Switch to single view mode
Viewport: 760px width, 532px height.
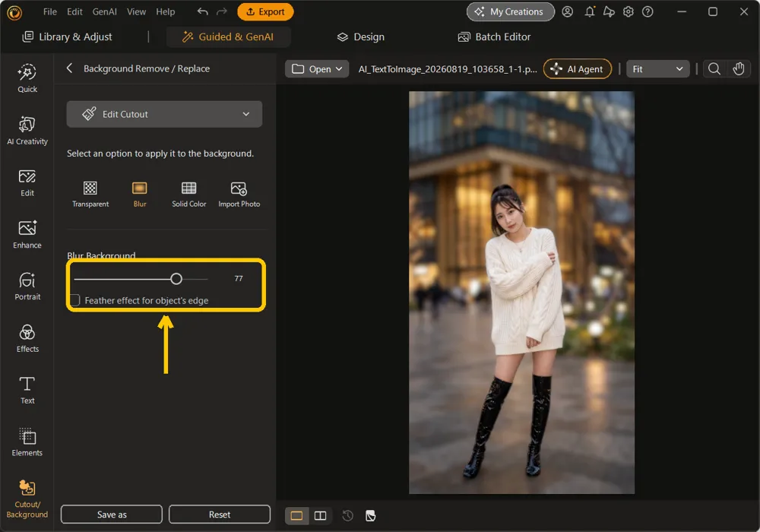[x=296, y=515]
